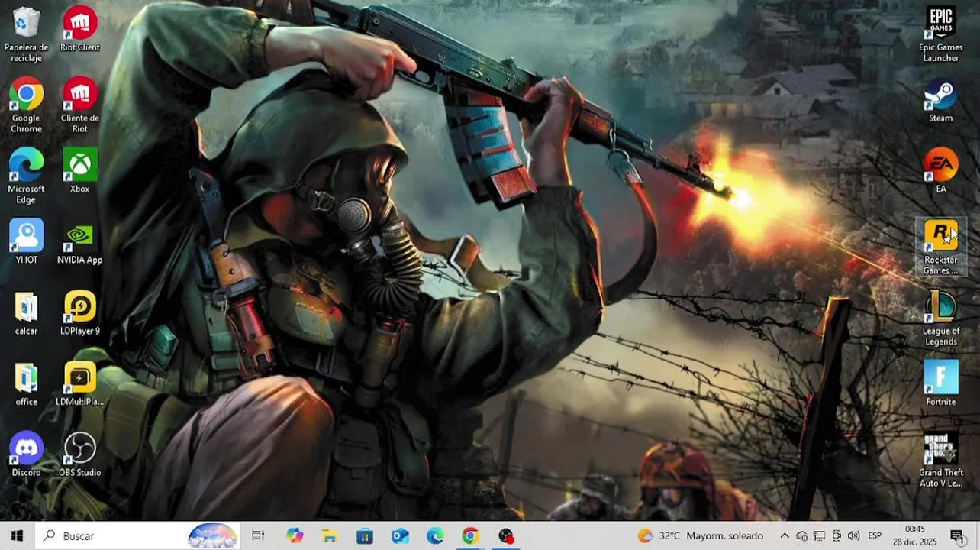
Task: Select the Cliente de Riot shortcut
Action: tap(80, 105)
